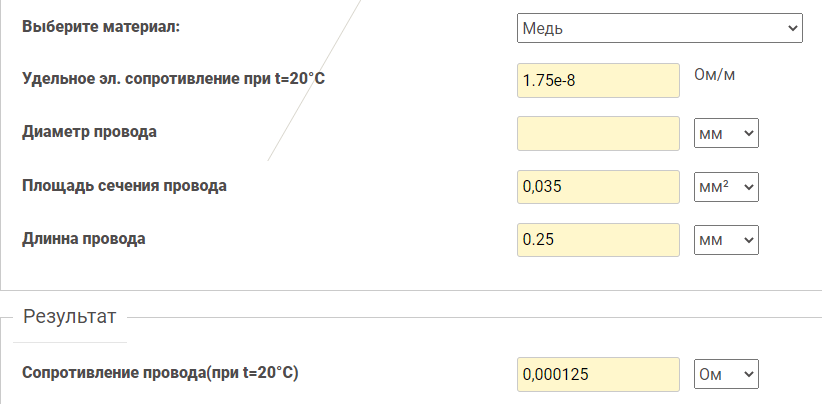Open the result resistance Ом unit dropdown
Image resolution: width=822 pixels, height=404 pixels.
[x=726, y=374]
